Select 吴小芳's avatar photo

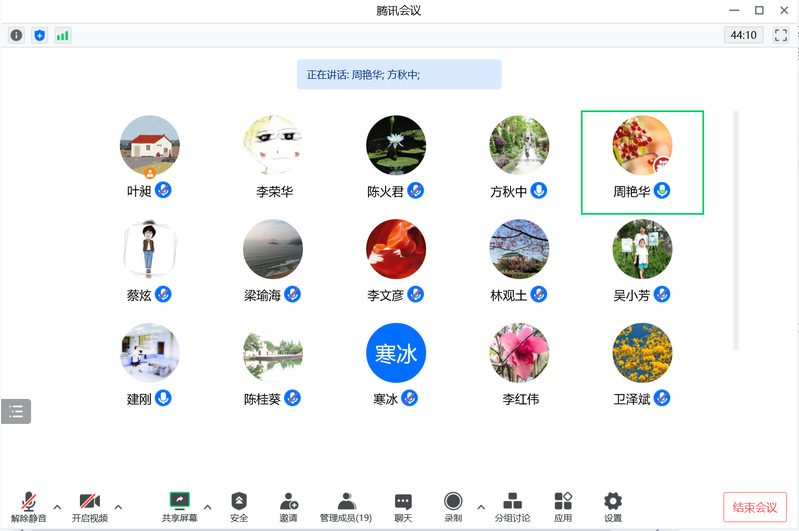tap(642, 249)
